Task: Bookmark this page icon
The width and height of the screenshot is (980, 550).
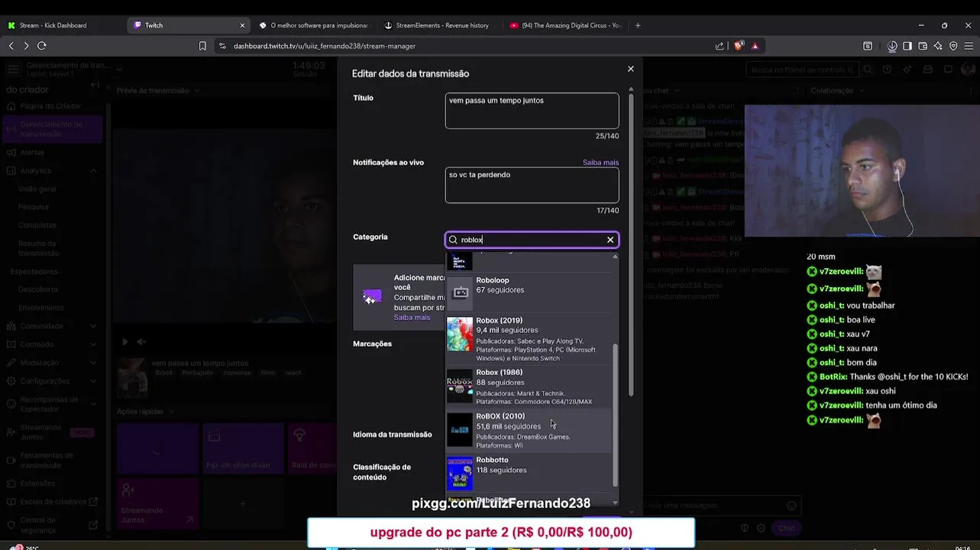Action: pos(202,46)
